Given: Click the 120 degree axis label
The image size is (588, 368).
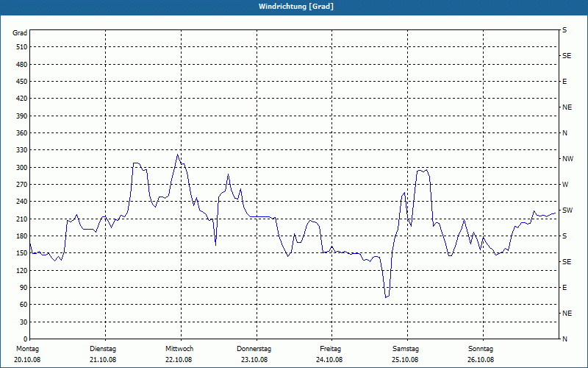Looking at the screenshot, I should (22, 270).
